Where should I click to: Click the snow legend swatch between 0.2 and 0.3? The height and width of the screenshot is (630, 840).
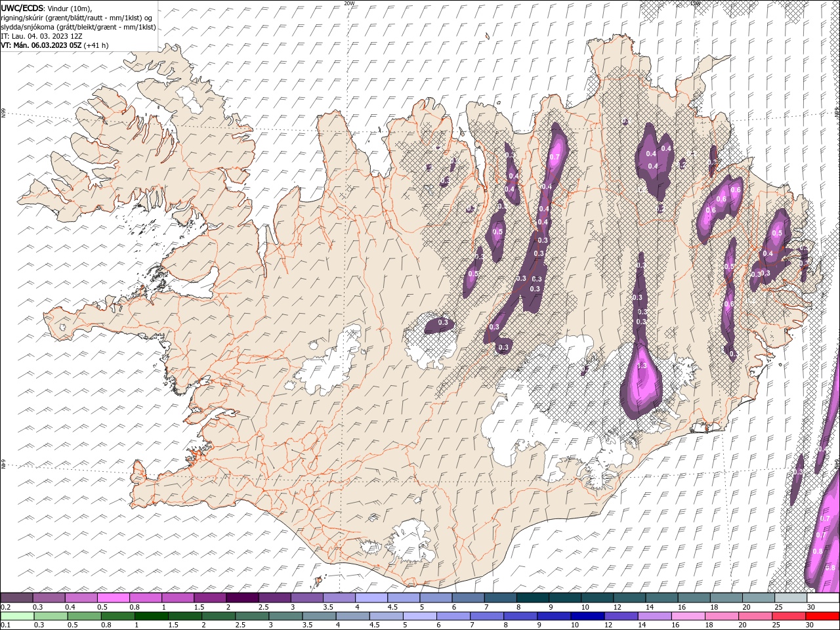coord(16,598)
